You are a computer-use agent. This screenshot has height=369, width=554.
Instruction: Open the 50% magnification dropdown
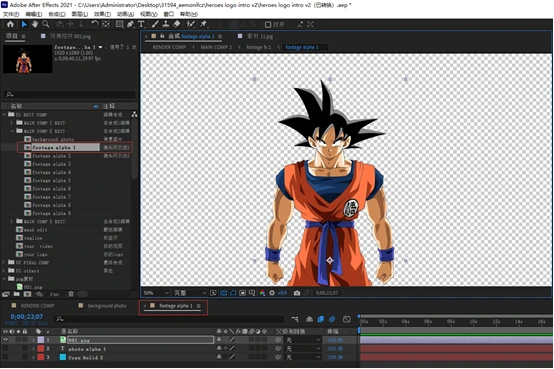click(x=156, y=293)
